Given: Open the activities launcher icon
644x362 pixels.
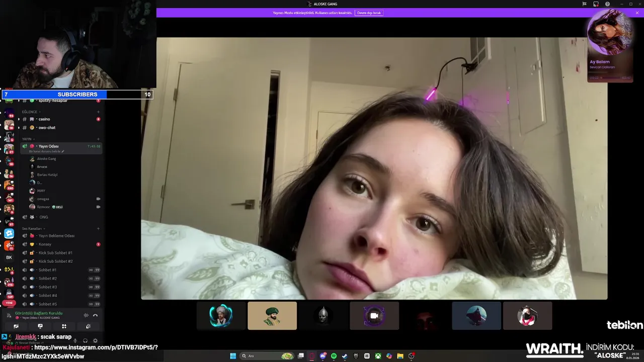Looking at the screenshot, I should click(x=64, y=326).
